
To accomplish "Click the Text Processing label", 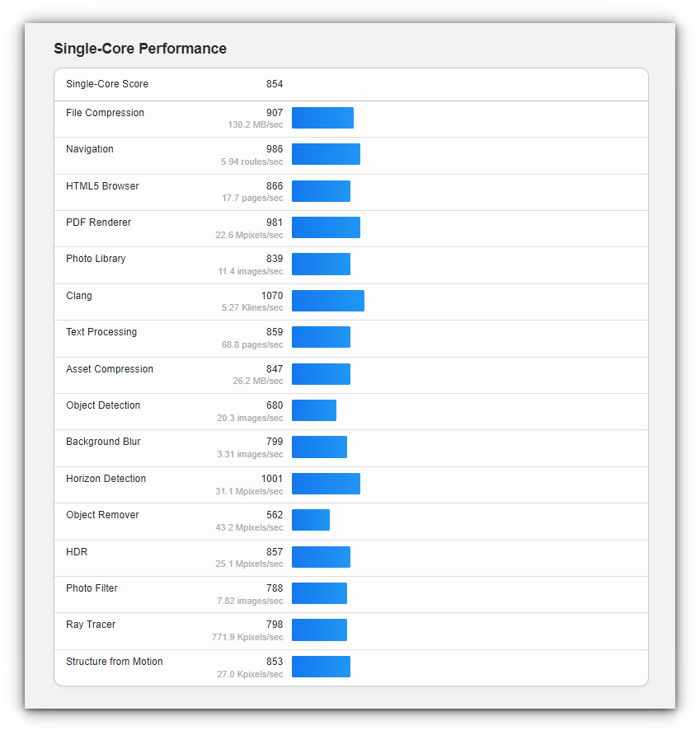I will tap(101, 332).
